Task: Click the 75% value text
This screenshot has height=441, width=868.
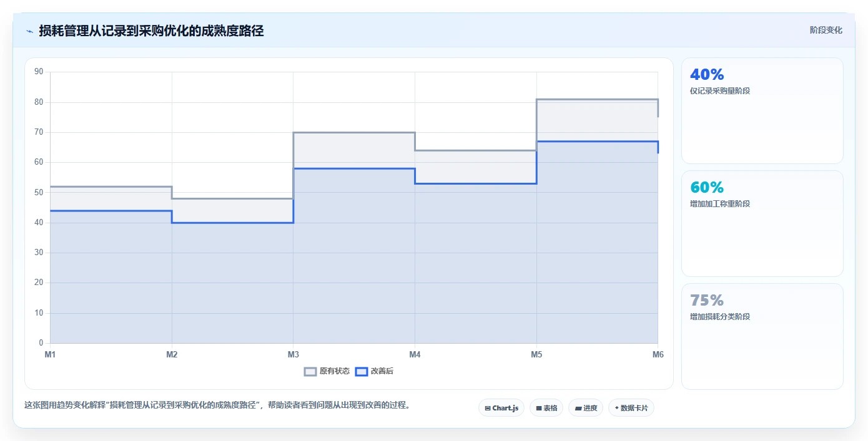Action: (707, 301)
